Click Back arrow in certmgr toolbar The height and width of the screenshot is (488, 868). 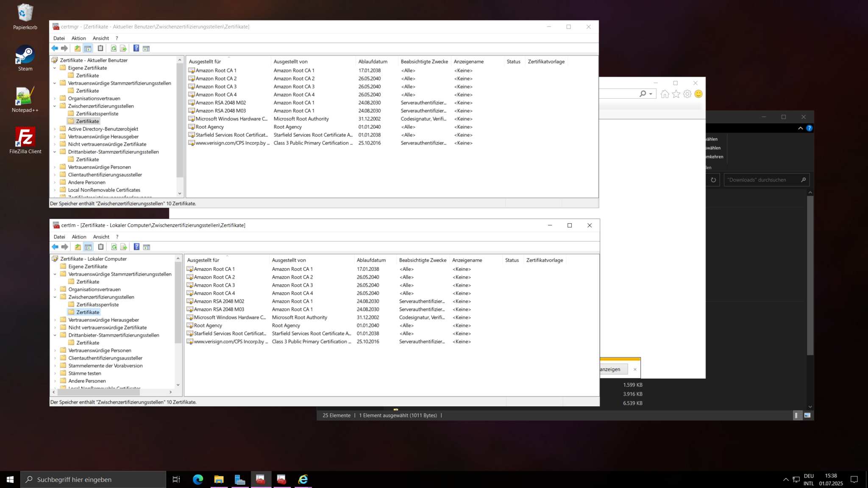tap(55, 48)
